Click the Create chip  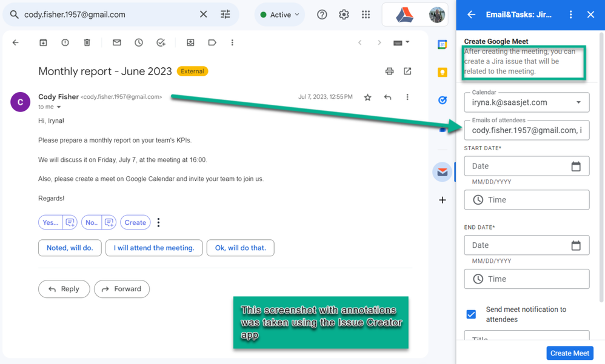135,222
